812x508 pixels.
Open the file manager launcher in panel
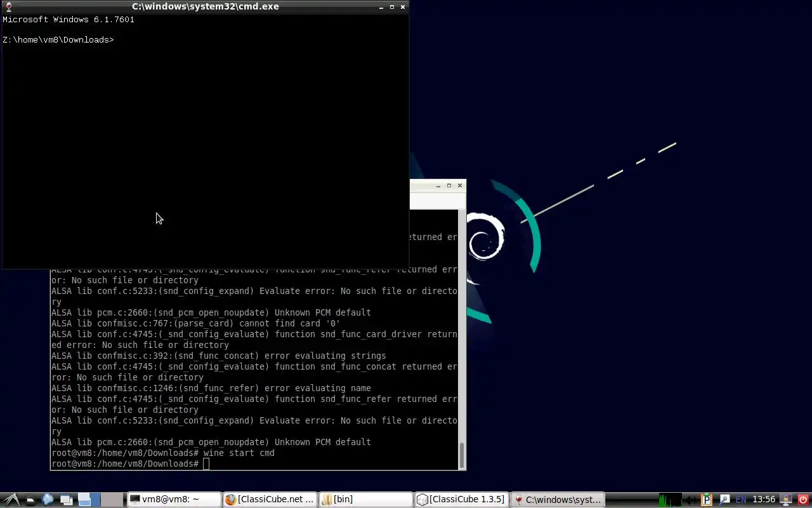[x=30, y=500]
